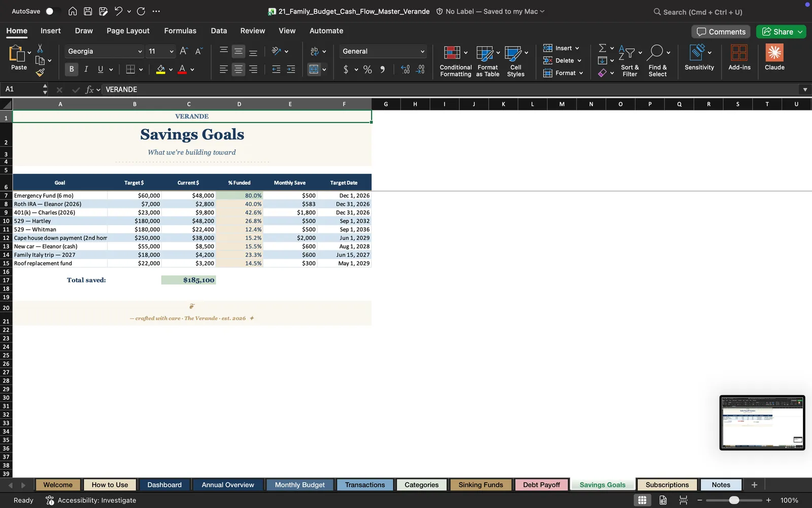Switch to the Debt Payoff sheet tab

click(542, 485)
